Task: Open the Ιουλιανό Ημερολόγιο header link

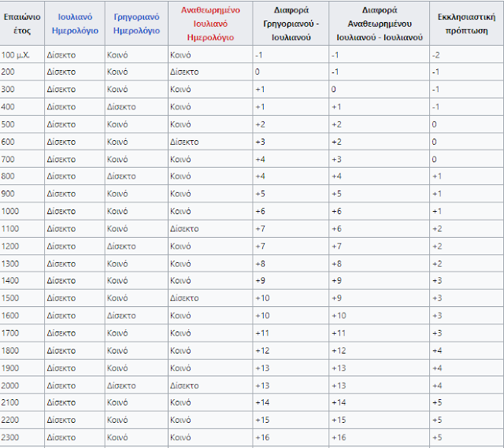Action: pos(75,24)
